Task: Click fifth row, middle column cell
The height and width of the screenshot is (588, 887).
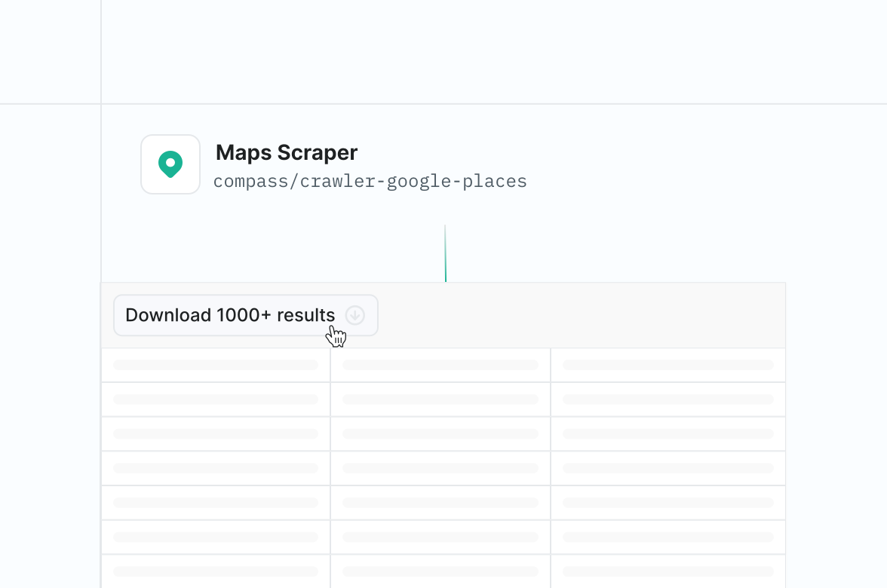Action: pyautogui.click(x=440, y=503)
